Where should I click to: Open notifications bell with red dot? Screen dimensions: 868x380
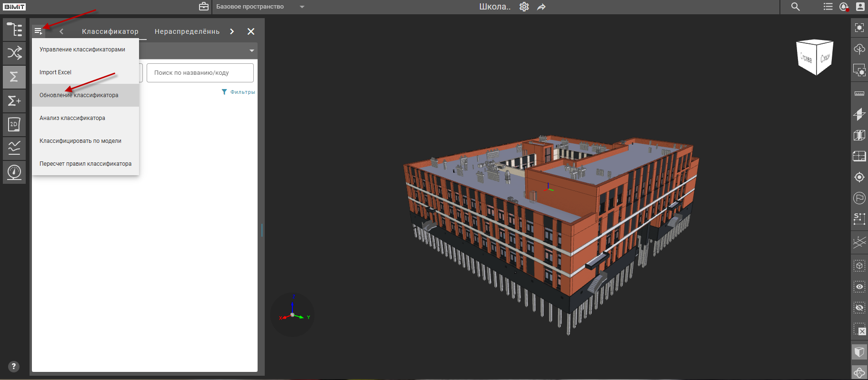[844, 7]
